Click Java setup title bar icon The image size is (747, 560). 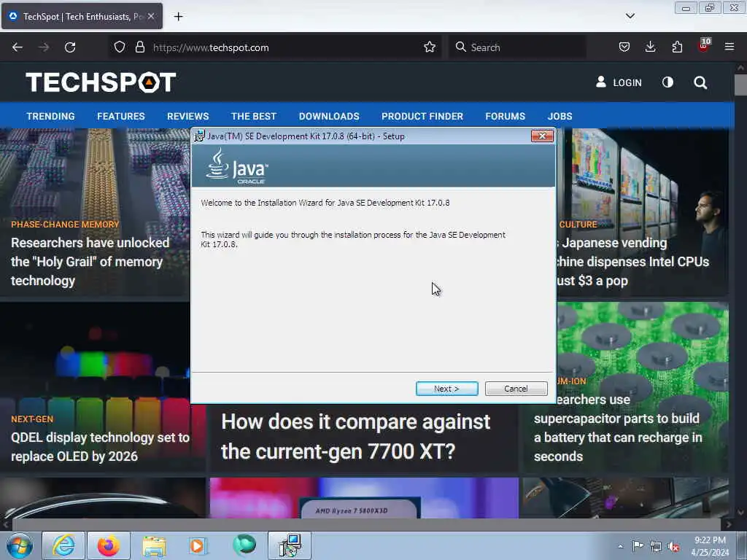click(200, 136)
